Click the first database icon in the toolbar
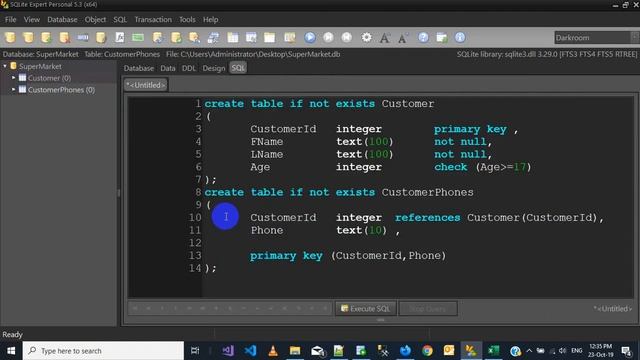Image resolution: width=640 pixels, height=360 pixels. pyautogui.click(x=10, y=38)
